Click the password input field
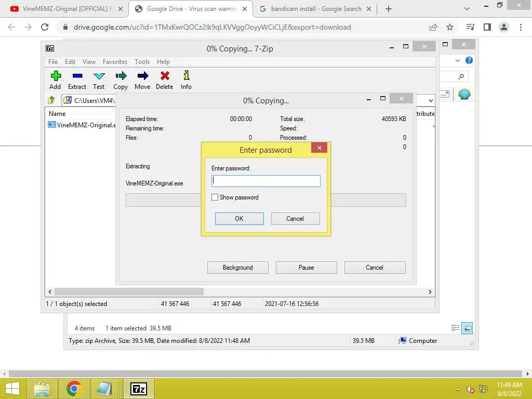 coord(265,181)
